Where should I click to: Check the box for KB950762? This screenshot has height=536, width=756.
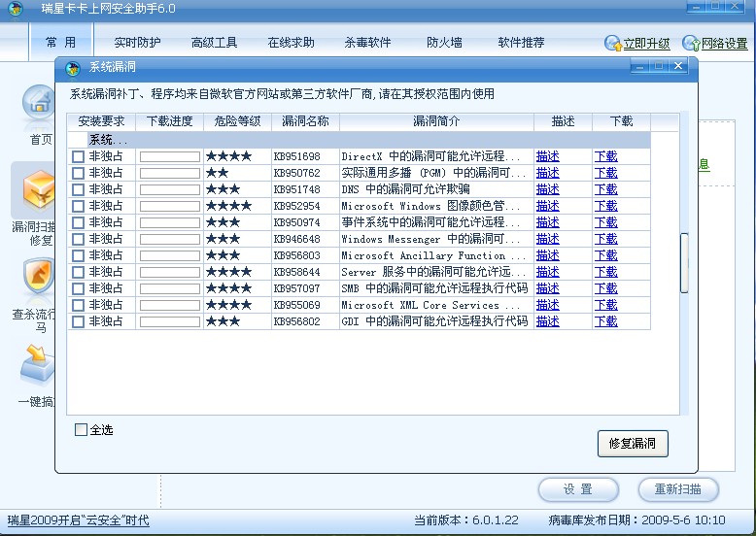point(78,173)
